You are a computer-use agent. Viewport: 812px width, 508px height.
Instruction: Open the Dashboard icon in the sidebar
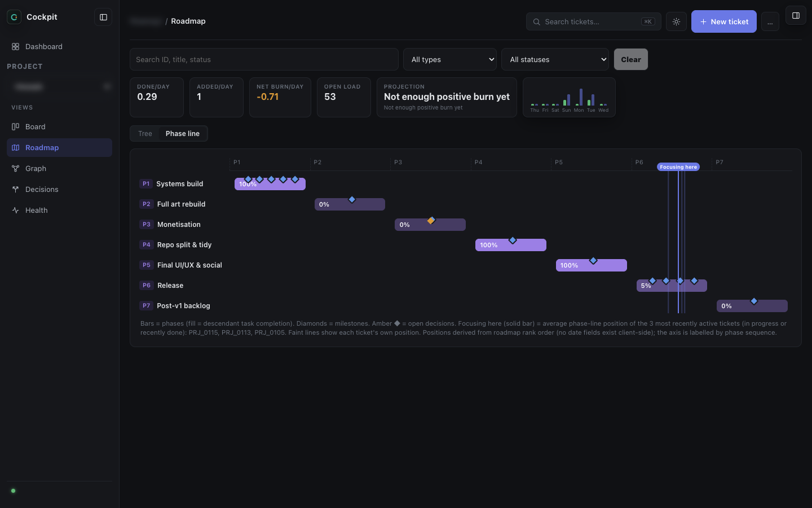point(15,46)
